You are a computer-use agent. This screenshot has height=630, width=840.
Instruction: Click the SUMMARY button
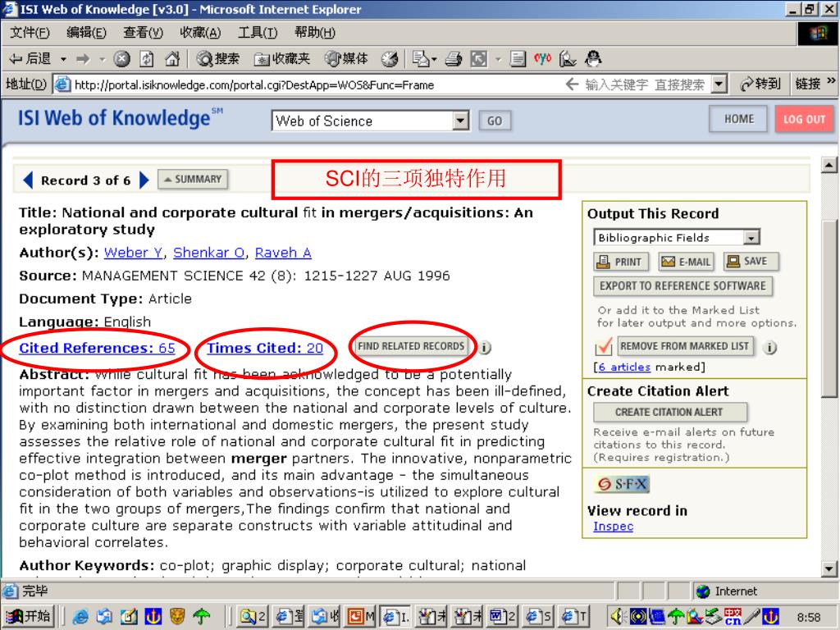(x=193, y=180)
